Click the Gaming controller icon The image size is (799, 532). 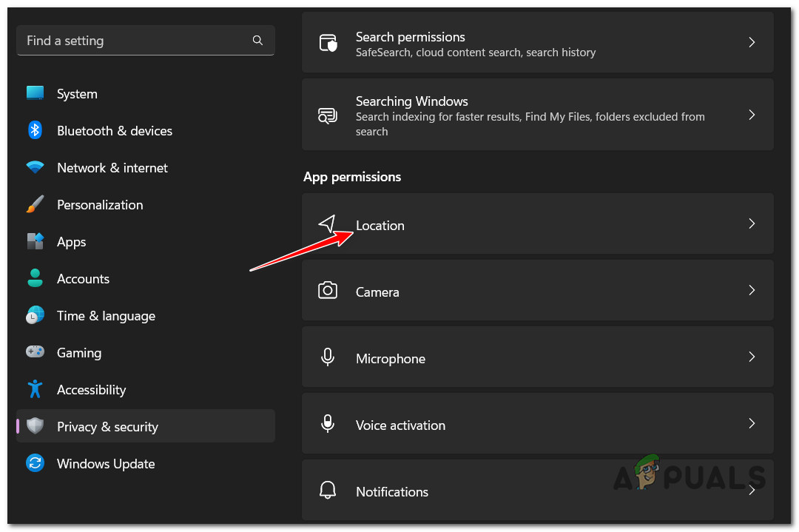click(x=35, y=353)
